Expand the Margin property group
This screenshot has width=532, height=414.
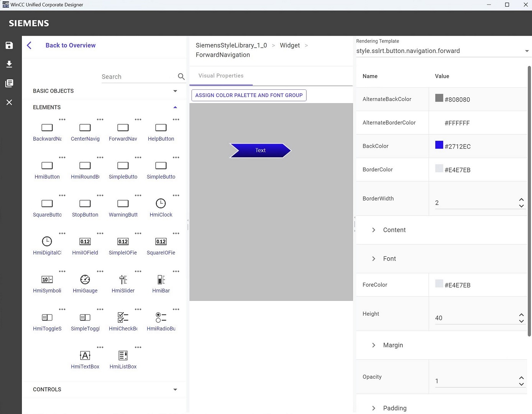coord(374,345)
